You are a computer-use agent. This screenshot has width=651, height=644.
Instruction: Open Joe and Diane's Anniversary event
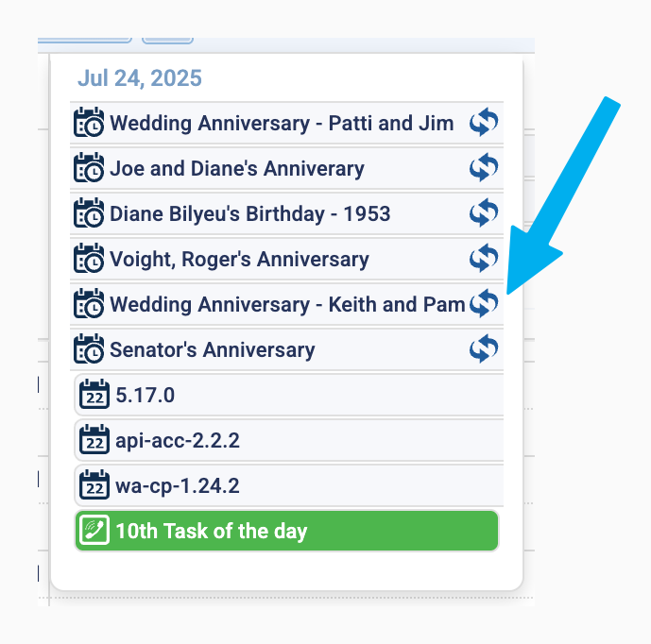point(236,169)
